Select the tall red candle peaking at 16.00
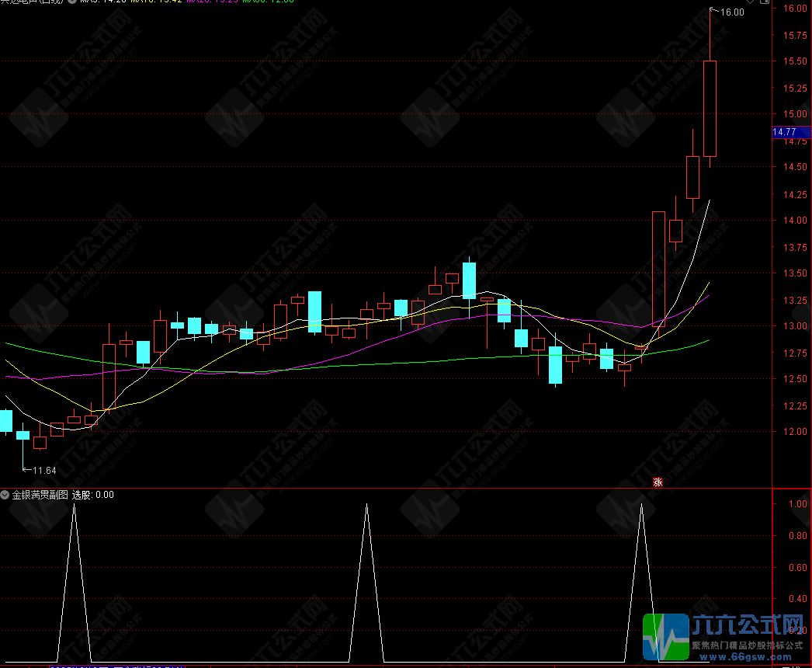Screen dimensions: 812x668 (710, 109)
